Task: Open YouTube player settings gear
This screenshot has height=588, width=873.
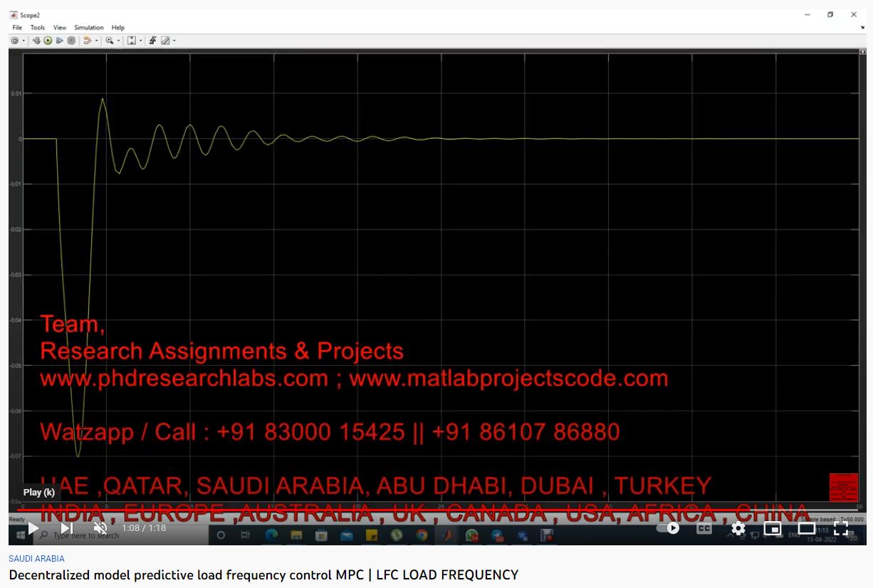Action: 738,528
